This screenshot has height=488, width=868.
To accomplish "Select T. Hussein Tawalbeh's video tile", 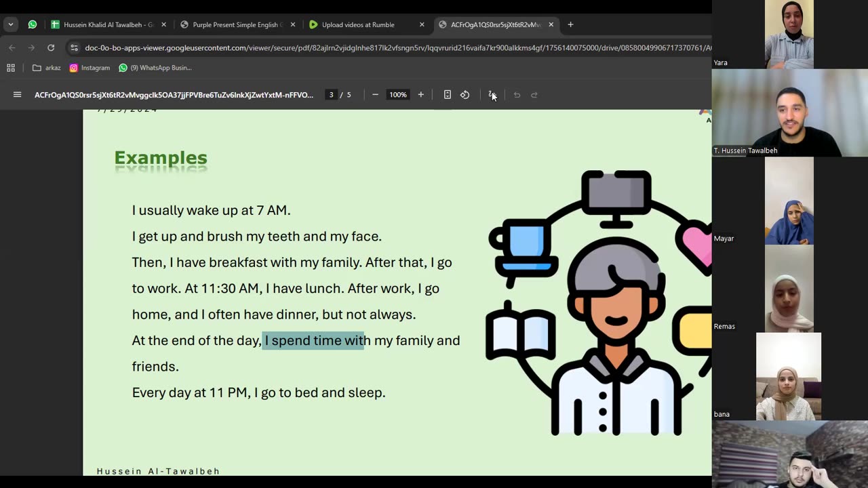I will click(789, 113).
